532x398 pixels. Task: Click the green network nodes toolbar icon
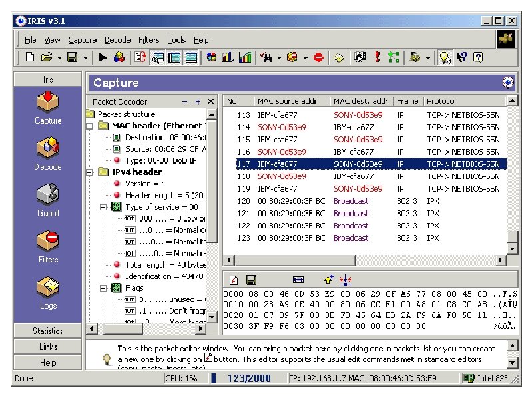pos(394,57)
